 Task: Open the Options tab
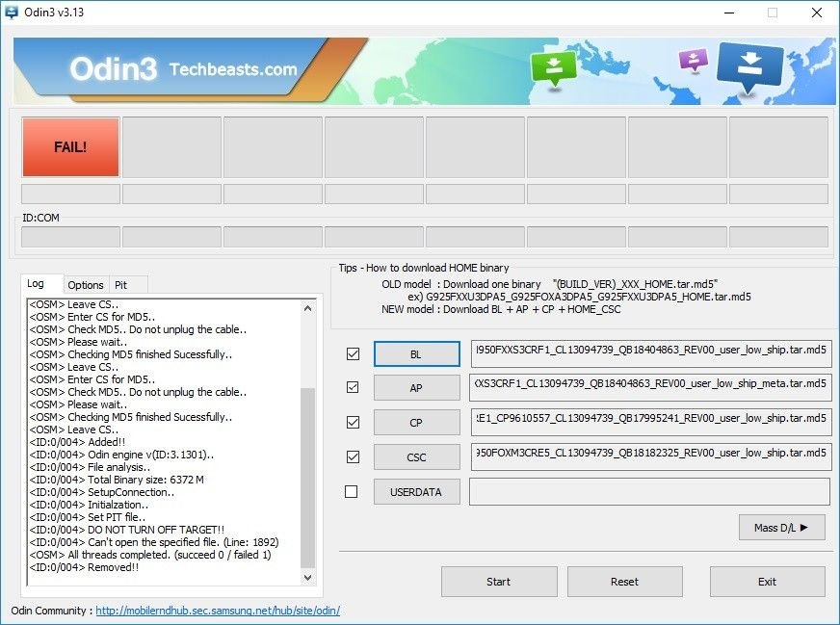(85, 285)
